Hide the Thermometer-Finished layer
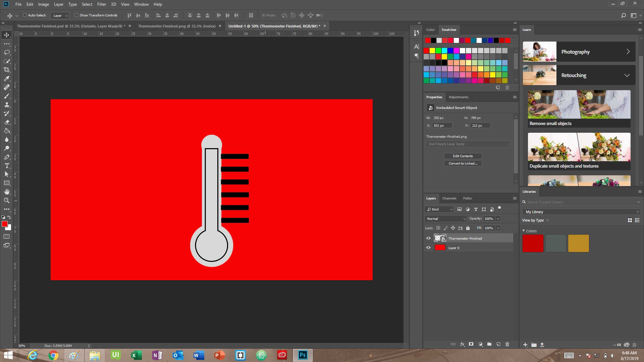The width and height of the screenshot is (644, 362). tap(428, 238)
